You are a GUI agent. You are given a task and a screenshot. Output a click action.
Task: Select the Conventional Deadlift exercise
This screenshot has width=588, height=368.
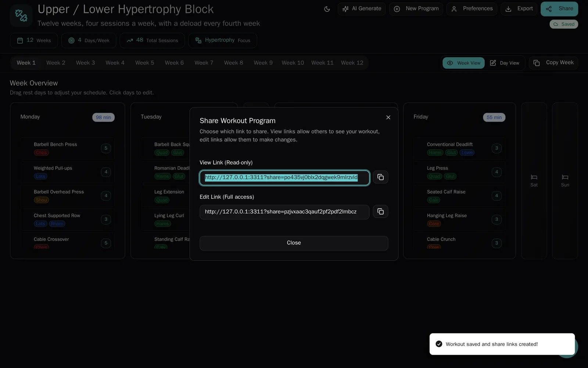[x=459, y=148]
